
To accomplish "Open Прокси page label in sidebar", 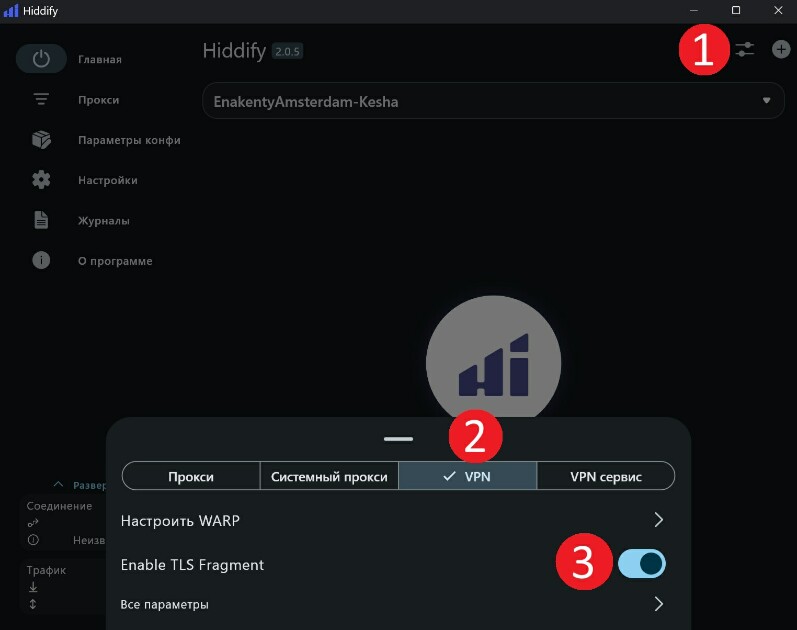I will point(99,100).
